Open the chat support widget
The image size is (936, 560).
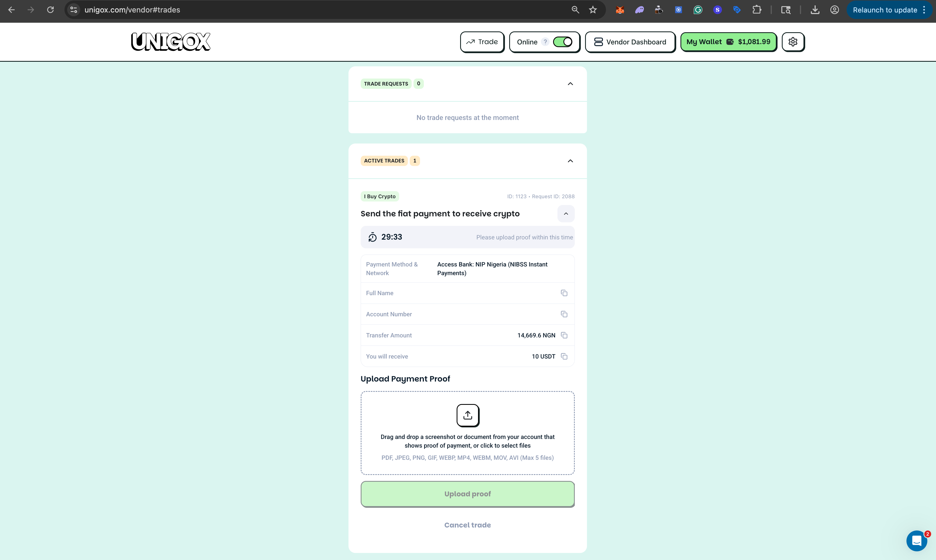pos(916,541)
